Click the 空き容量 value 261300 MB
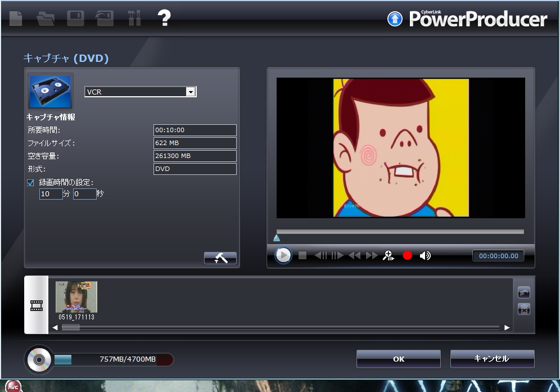The width and height of the screenshot is (560, 392). [195, 156]
